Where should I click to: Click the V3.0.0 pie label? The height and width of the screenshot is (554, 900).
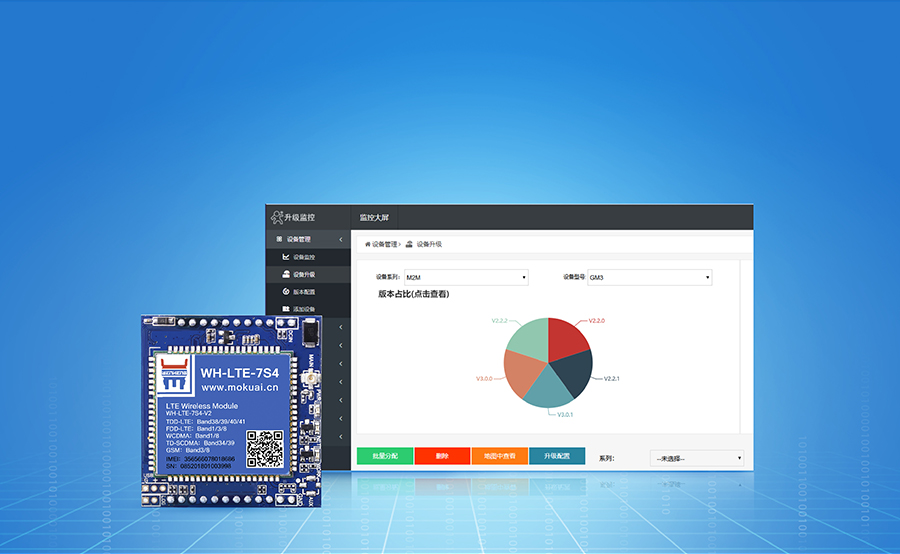coord(484,379)
